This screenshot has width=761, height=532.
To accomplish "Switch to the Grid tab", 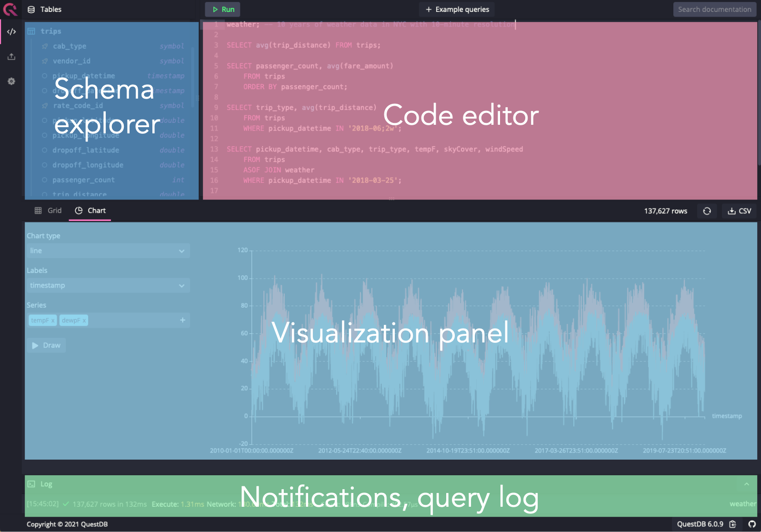I will pos(48,211).
